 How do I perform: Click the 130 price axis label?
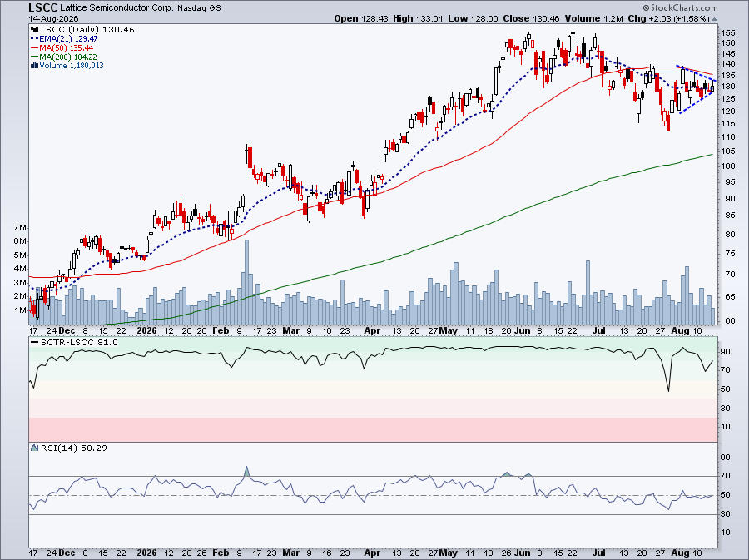pos(728,87)
